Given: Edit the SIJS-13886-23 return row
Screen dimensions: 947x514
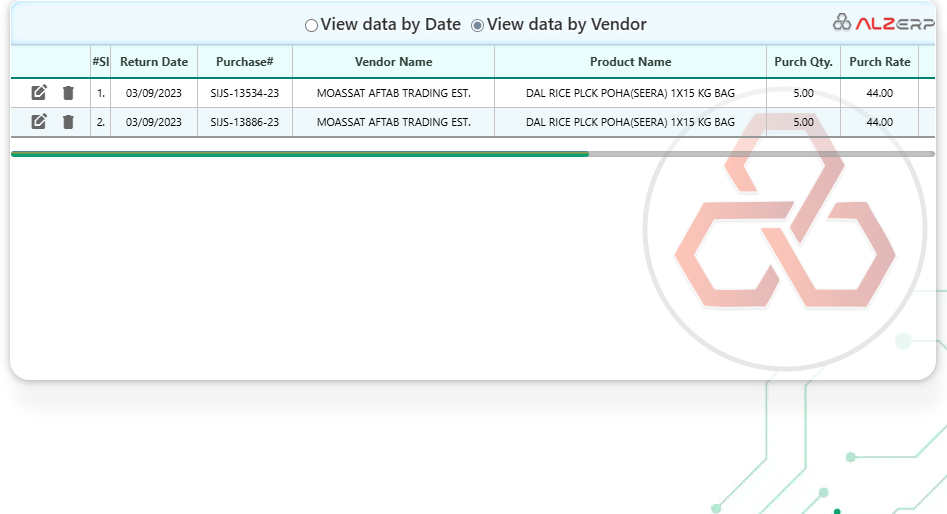Looking at the screenshot, I should 39,121.
